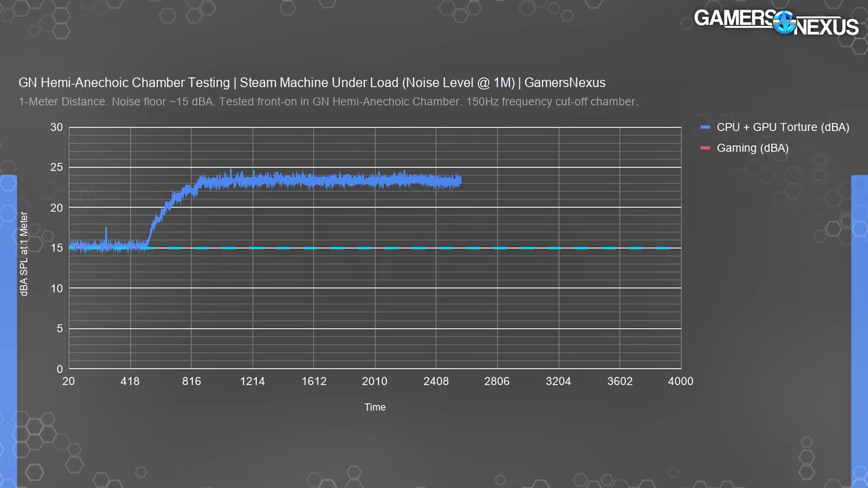Click the x-axis tick label 2806
Viewport: 868px width, 488px height.
pos(497,382)
